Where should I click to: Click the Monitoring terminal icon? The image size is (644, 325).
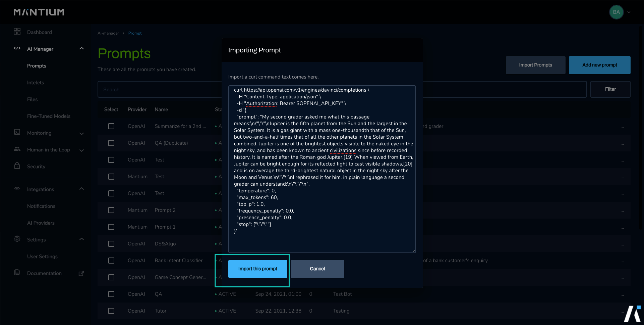point(17,132)
